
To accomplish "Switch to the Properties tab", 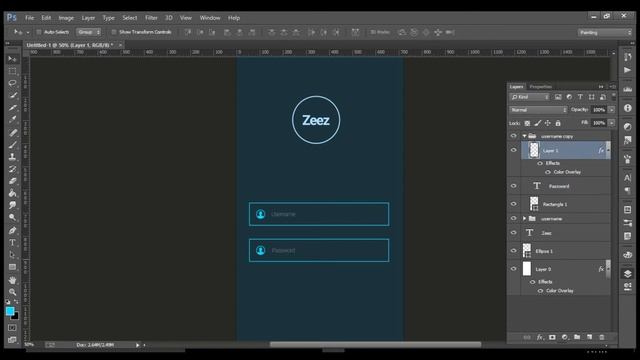I will coord(540,87).
